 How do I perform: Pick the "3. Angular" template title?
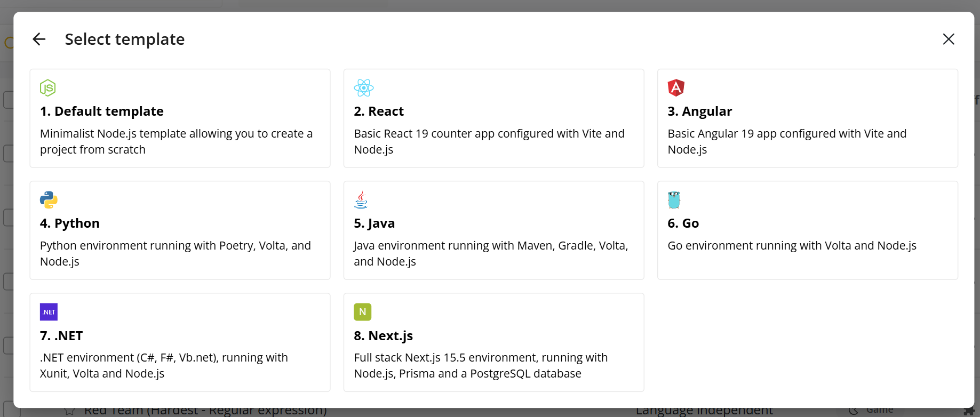pyautogui.click(x=700, y=111)
